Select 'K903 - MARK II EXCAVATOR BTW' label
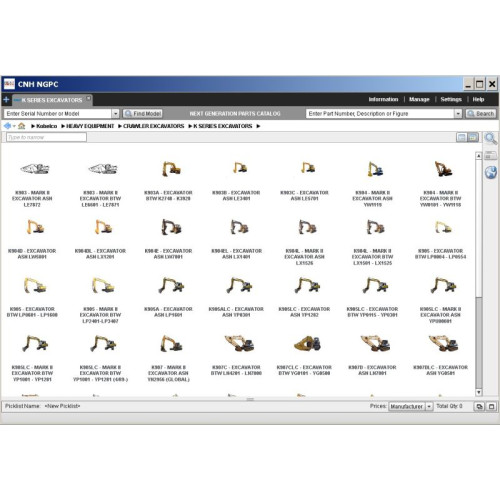 tap(100, 199)
